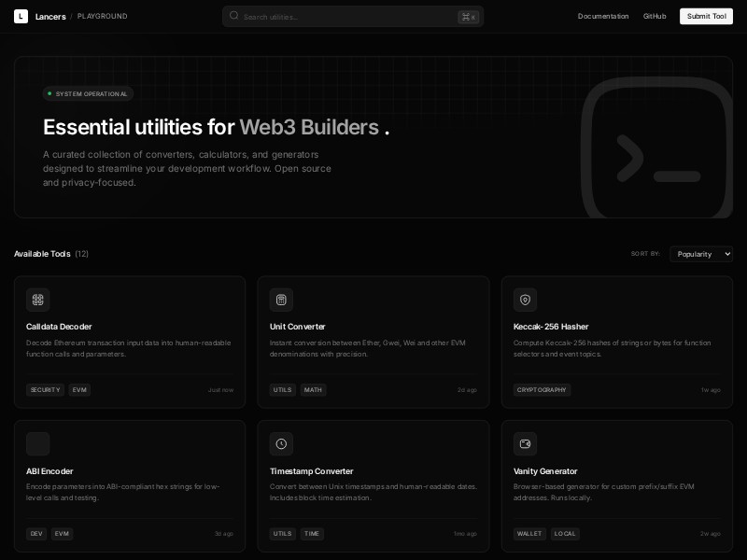The image size is (747, 560).
Task: Select the CRYPTOGRAPHY tag on Keccak-256 Hasher
Action: 542,390
